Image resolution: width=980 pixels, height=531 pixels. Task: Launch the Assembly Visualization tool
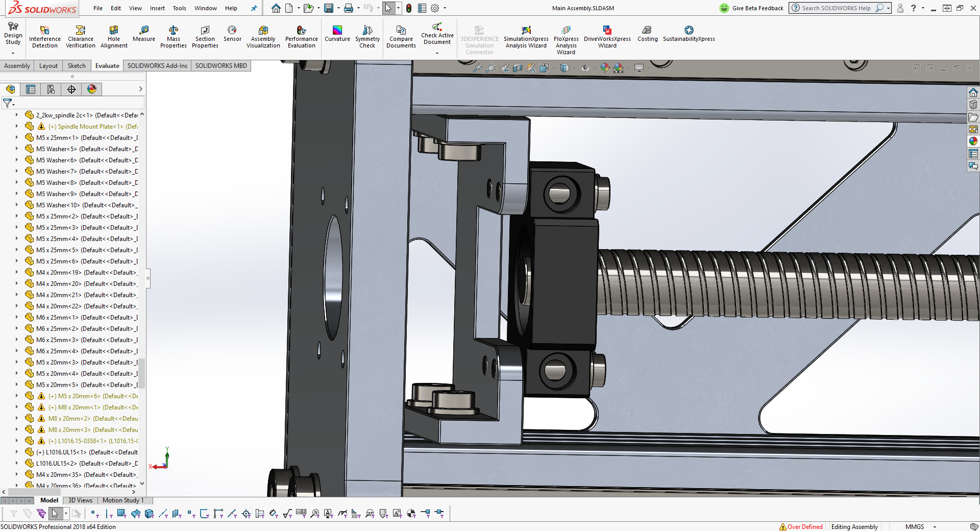coord(263,37)
